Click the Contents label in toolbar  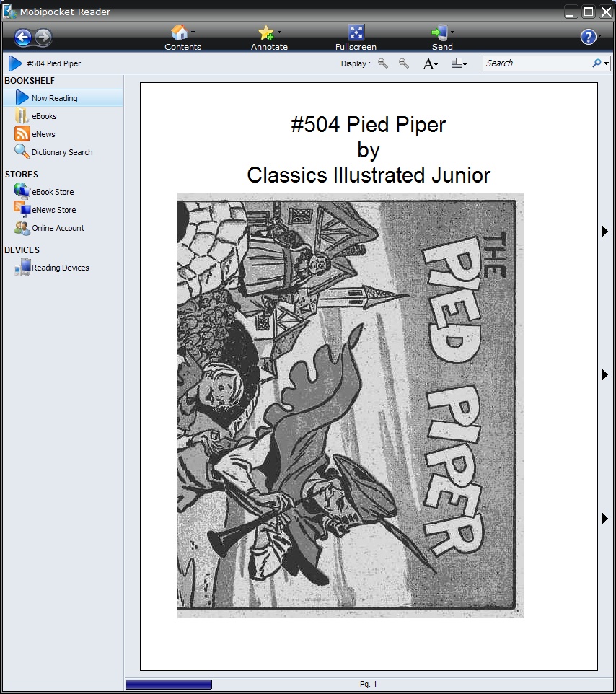pos(182,47)
